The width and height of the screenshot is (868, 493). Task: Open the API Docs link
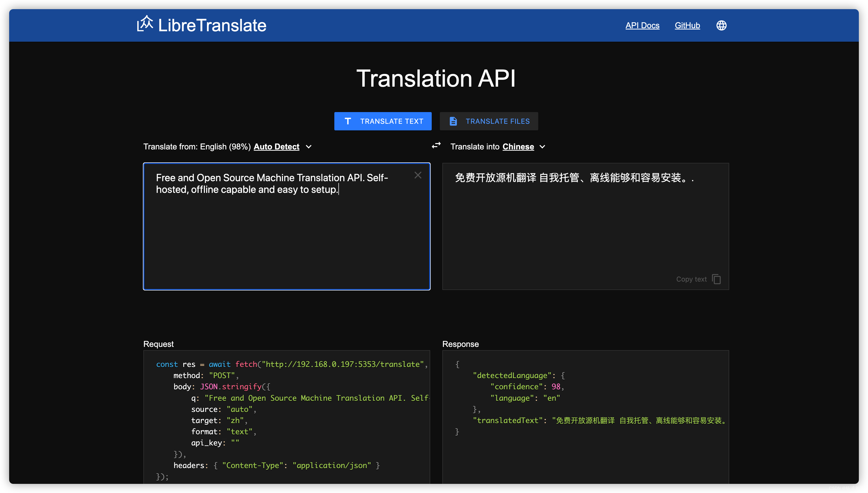click(x=642, y=25)
